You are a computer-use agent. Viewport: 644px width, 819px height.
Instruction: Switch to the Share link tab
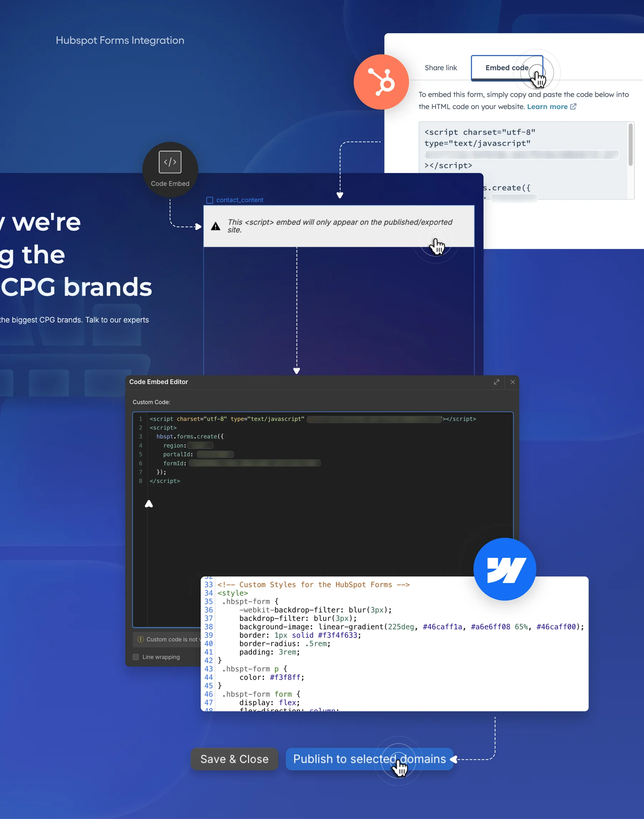click(x=441, y=68)
